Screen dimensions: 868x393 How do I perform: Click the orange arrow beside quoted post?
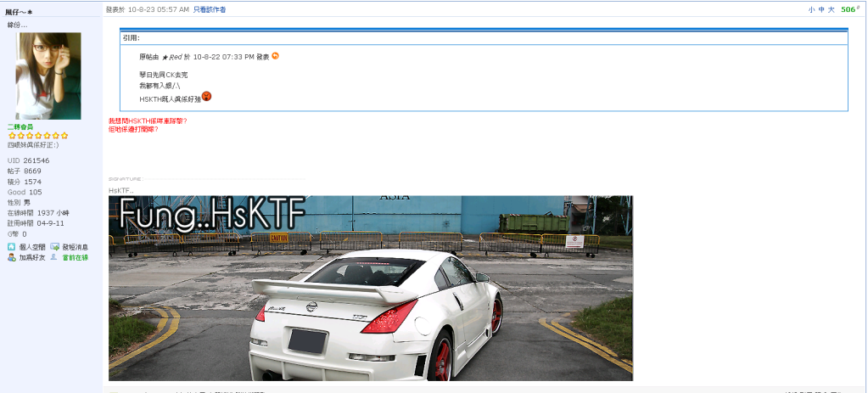(x=275, y=56)
